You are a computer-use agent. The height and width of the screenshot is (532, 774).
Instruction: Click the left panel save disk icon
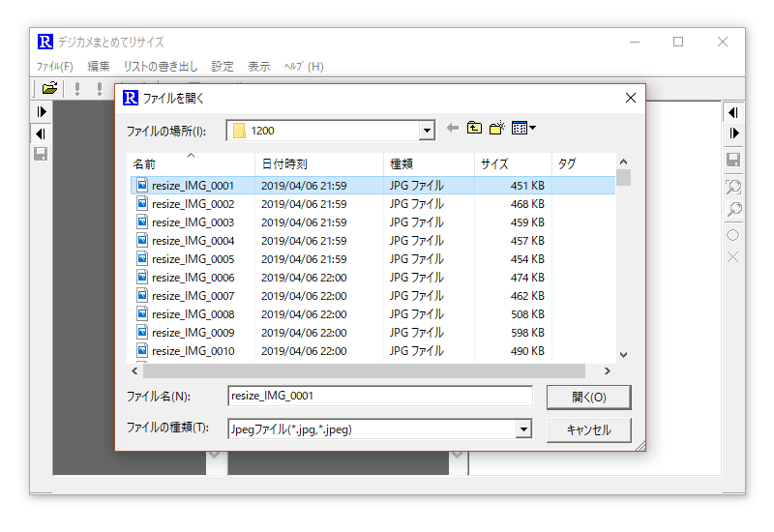click(41, 154)
